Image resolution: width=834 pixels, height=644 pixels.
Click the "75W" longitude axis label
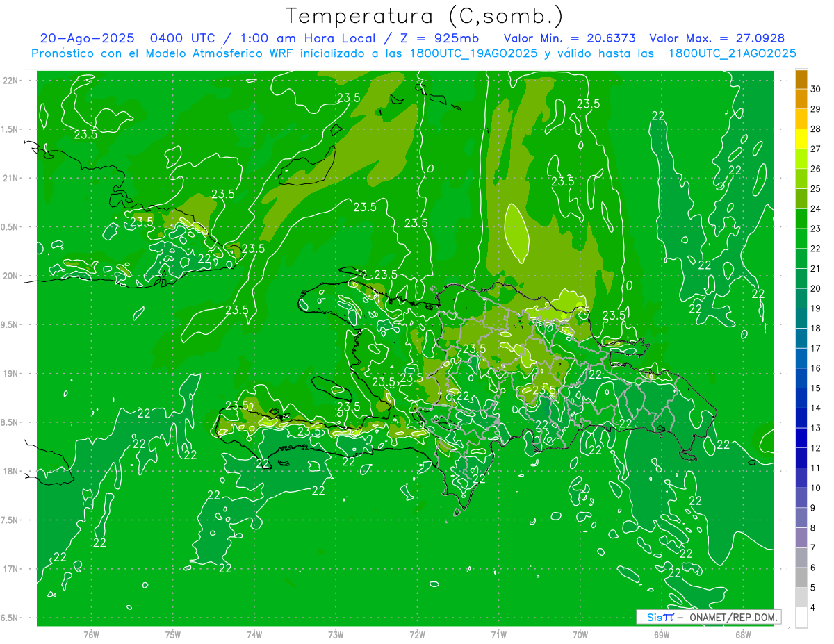point(173,635)
